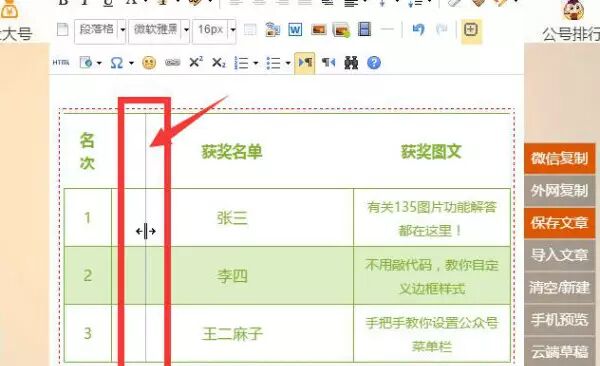The width and height of the screenshot is (600, 366).
Task: Expand the ordered list style arrow
Action: point(256,63)
